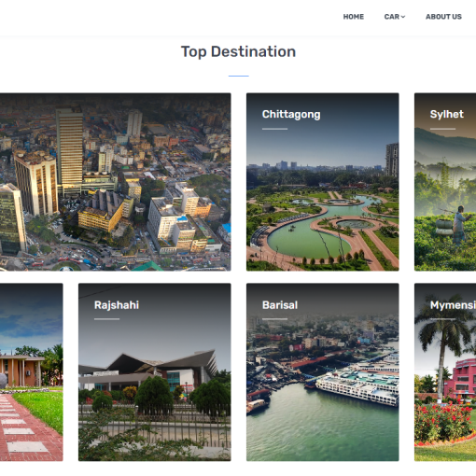Go to the ABOUT US page
476x476 pixels.
[443, 17]
